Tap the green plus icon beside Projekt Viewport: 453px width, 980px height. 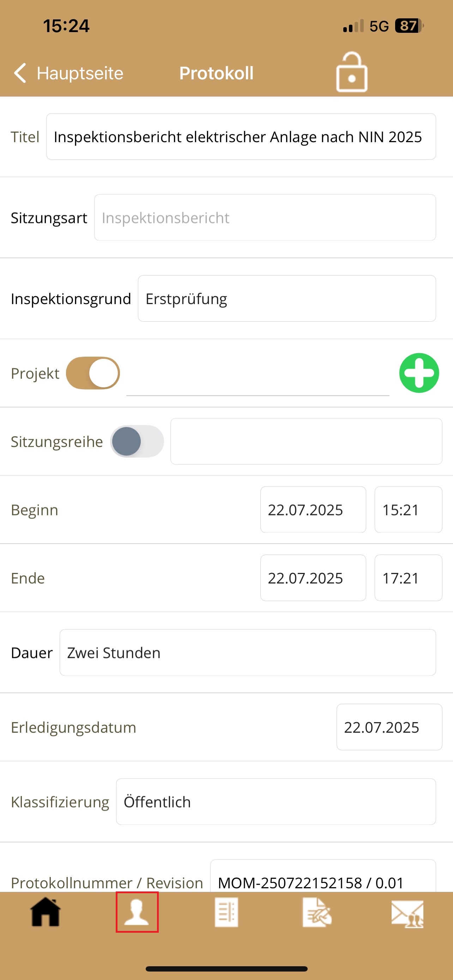[x=419, y=373]
